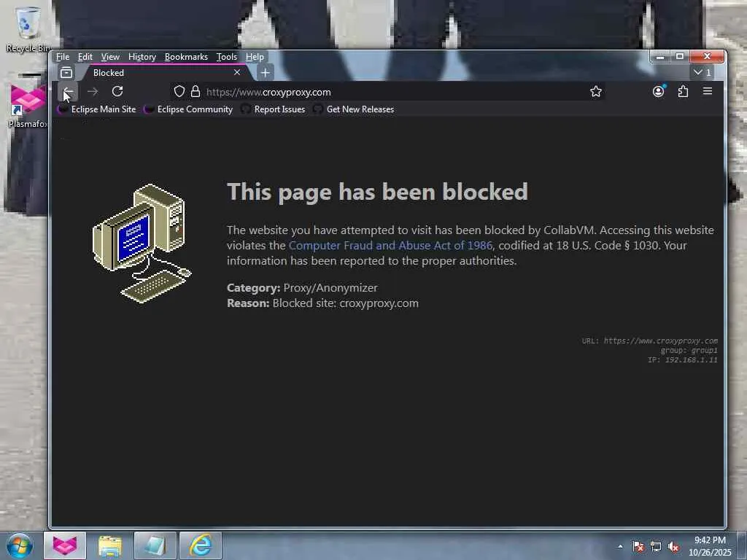Click the retro computer illustration
The height and width of the screenshot is (560, 747).
coord(142,243)
